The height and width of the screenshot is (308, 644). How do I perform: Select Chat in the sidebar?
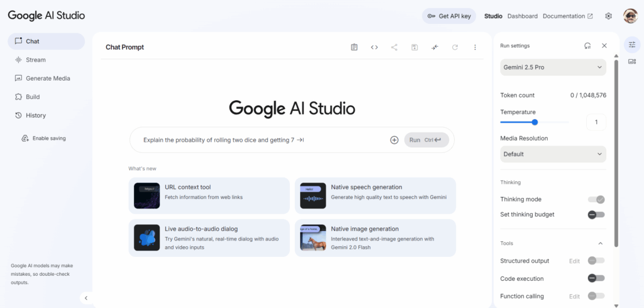[x=47, y=41]
